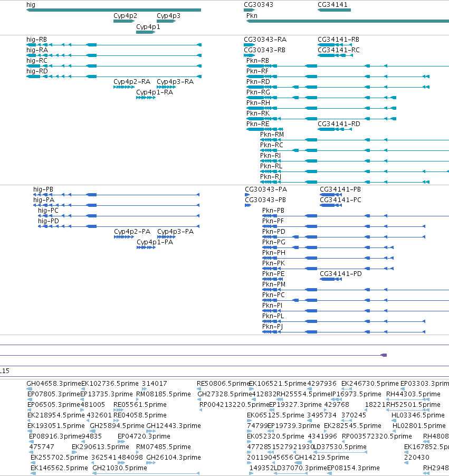Click the Cyp4p1 gene label
This screenshot has width=449, height=476.
pos(148,27)
